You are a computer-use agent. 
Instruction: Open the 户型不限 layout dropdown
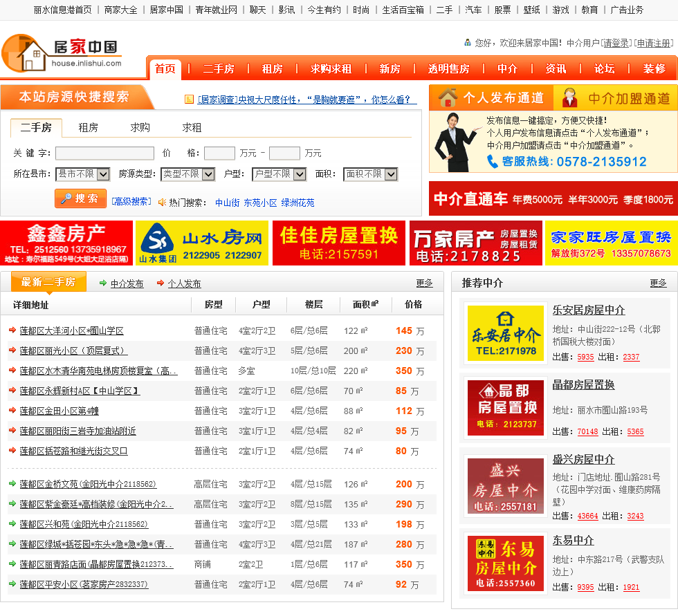(279, 174)
